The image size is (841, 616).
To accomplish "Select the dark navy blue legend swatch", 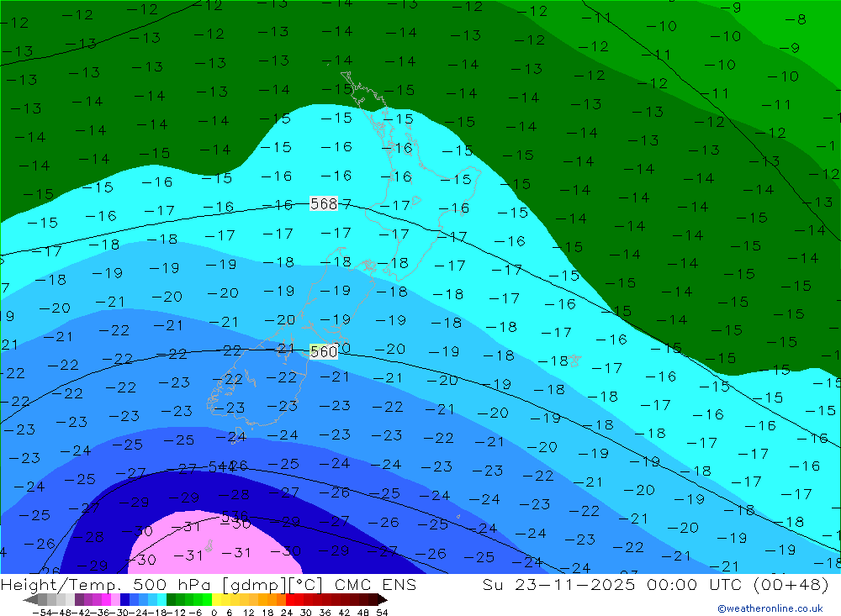I will pos(124,600).
